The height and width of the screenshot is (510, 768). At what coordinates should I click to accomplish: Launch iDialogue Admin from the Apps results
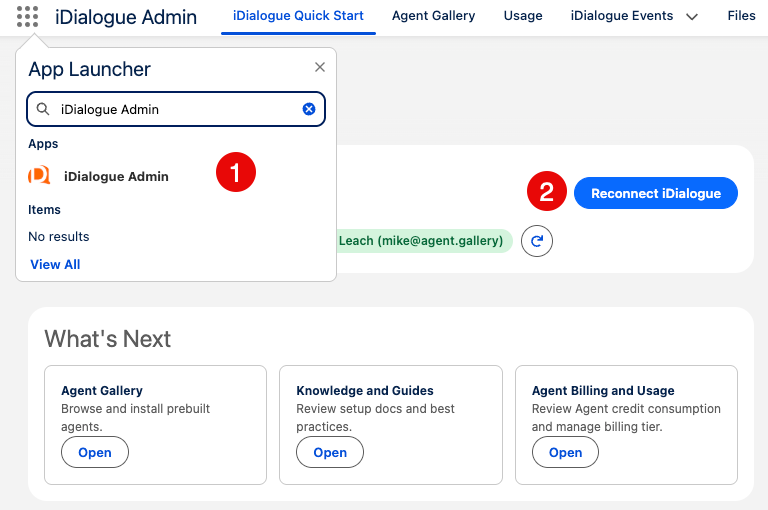(x=116, y=176)
